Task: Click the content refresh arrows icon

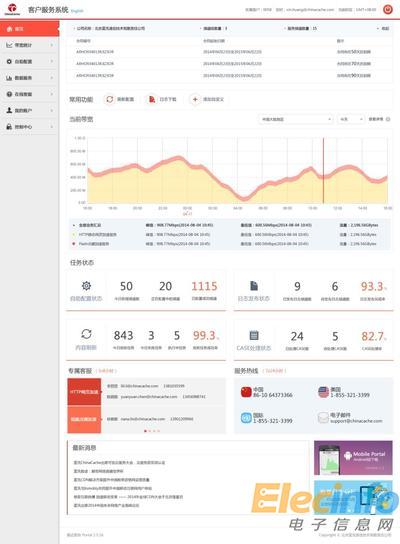Action: [86, 334]
